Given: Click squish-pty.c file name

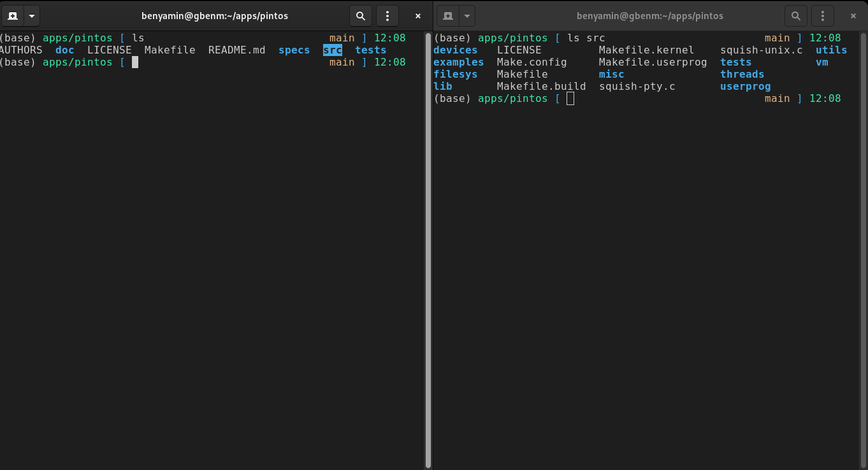Looking at the screenshot, I should (637, 86).
